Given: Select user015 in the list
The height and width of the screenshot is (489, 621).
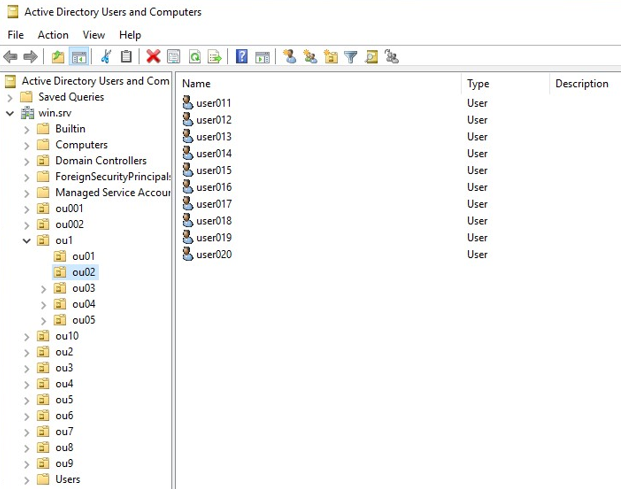Looking at the screenshot, I should point(213,170).
